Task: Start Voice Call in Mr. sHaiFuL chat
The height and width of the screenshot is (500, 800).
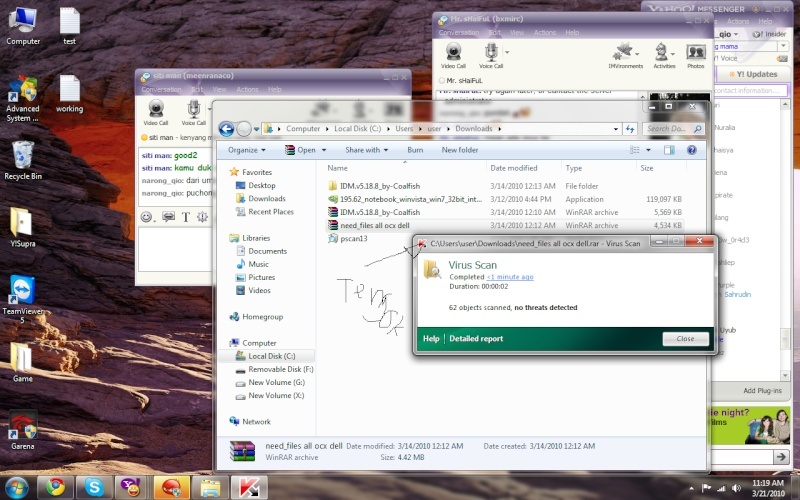Action: click(x=491, y=55)
